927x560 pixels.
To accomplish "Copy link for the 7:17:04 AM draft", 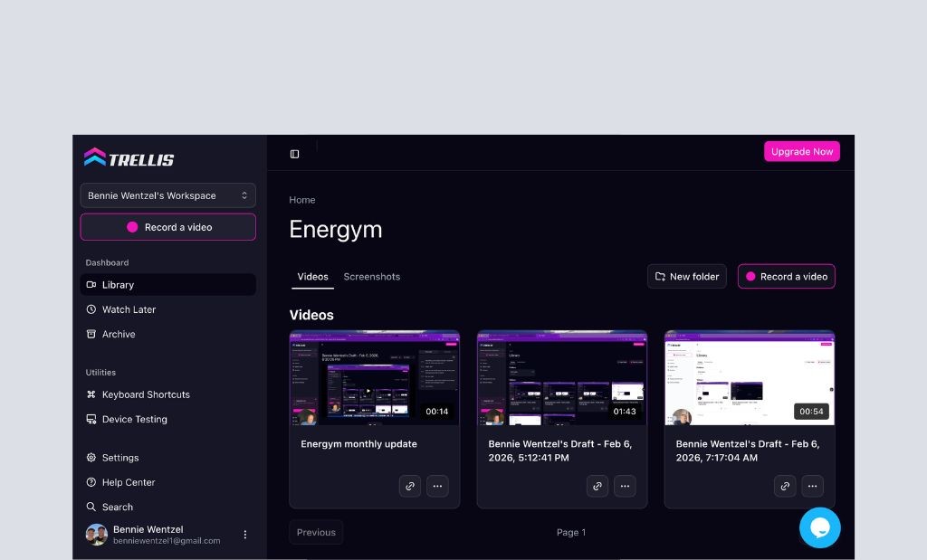I will (x=785, y=486).
